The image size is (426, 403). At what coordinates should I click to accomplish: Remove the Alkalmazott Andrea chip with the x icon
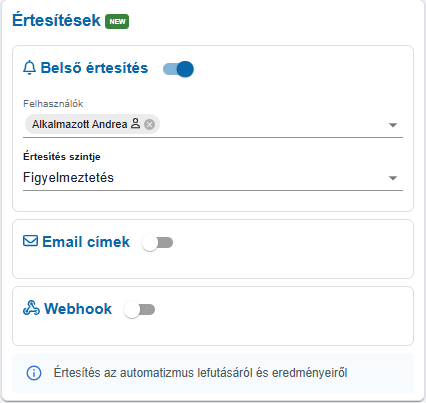point(150,124)
